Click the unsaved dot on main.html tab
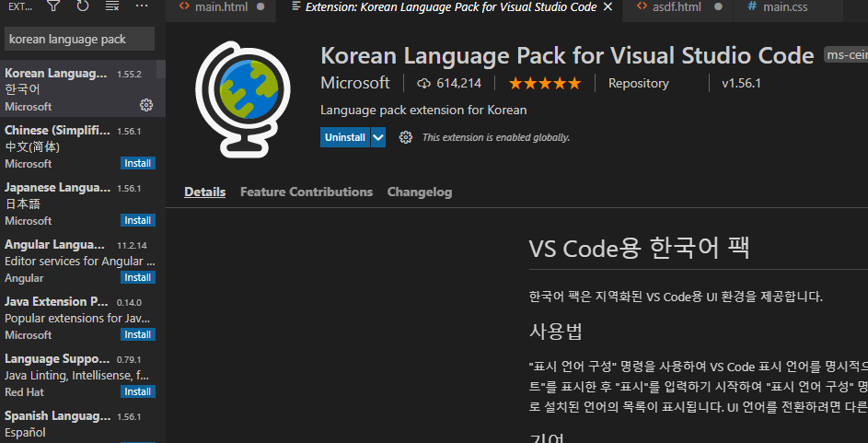The image size is (868, 443). point(260,7)
